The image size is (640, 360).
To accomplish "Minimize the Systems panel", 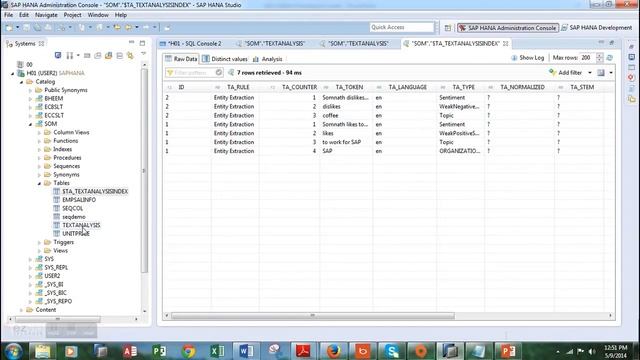I will click(x=131, y=42).
